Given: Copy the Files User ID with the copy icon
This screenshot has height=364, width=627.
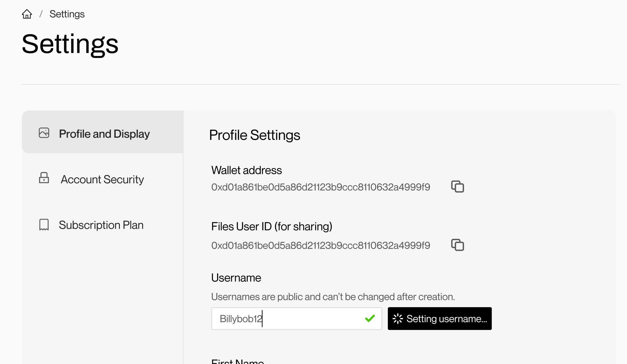Looking at the screenshot, I should [458, 245].
